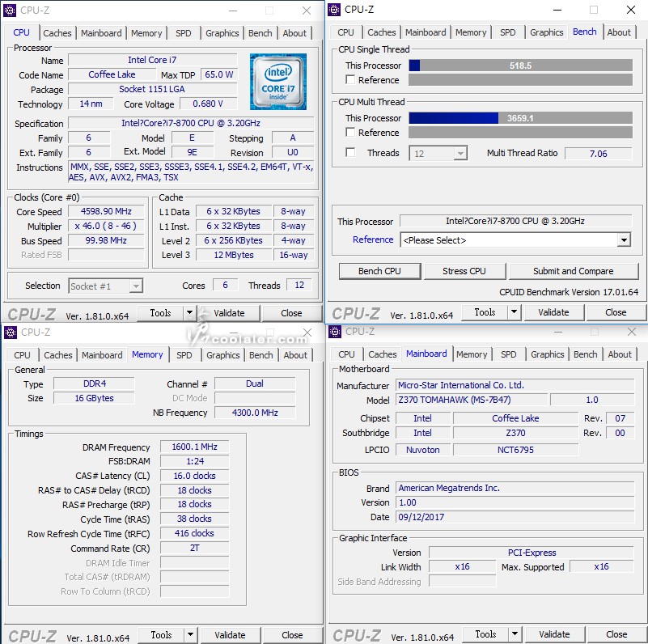The image size is (648, 644).
Task: Toggle the Threads checkbox in Bench window
Action: click(x=350, y=153)
